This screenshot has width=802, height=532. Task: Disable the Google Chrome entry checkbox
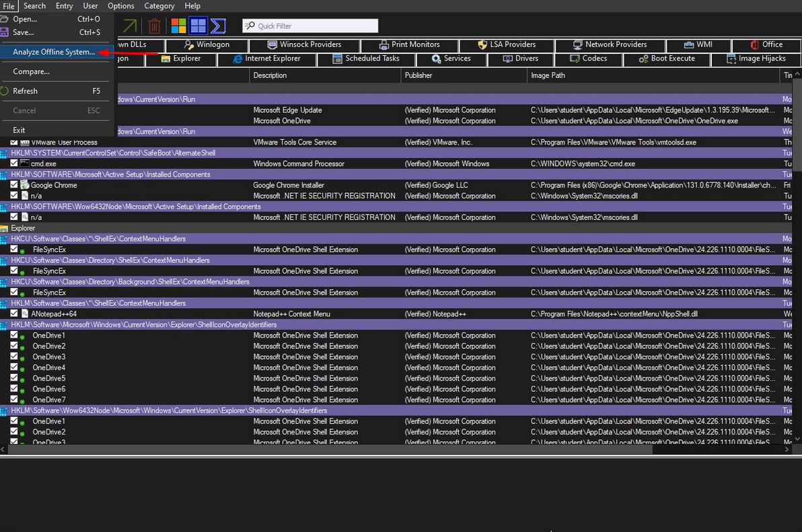click(x=14, y=185)
